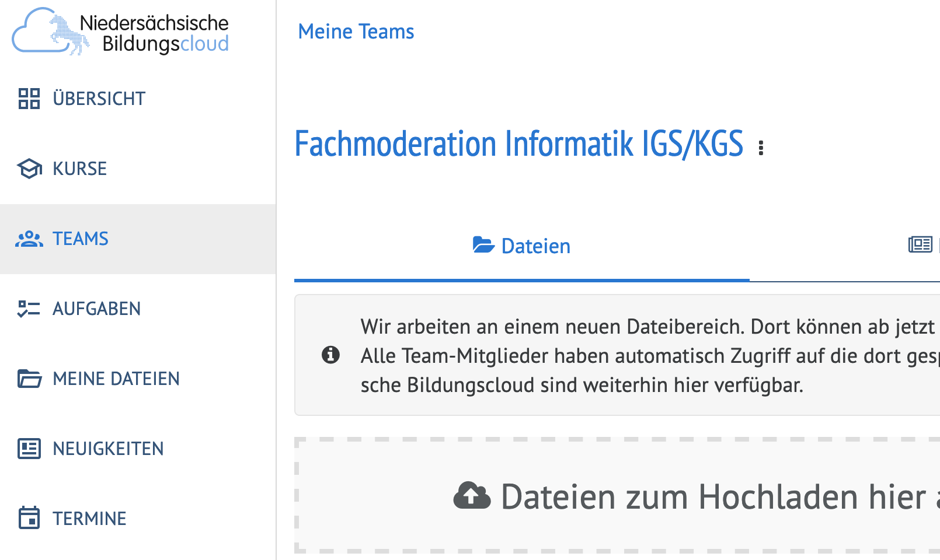Click the cloud upload icon in drop zone
This screenshot has width=940, height=560.
click(x=472, y=496)
